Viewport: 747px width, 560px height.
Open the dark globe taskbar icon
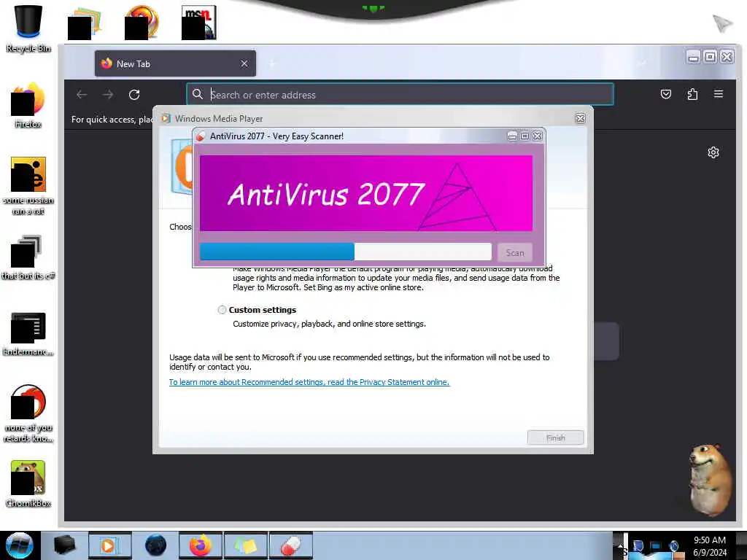click(155, 545)
